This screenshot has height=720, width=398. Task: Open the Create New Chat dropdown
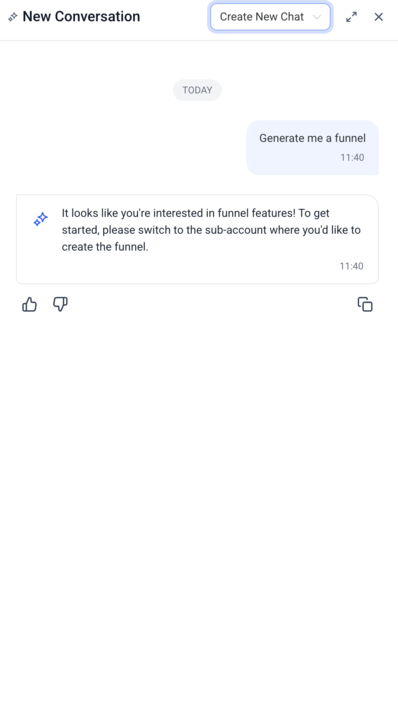pyautogui.click(x=270, y=17)
